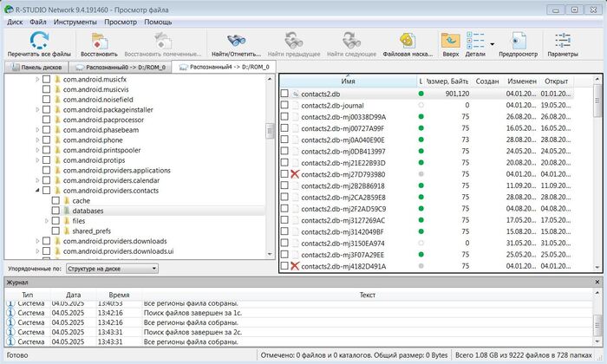Check the box for contacts2.db-journal
The image size is (607, 364).
point(284,105)
